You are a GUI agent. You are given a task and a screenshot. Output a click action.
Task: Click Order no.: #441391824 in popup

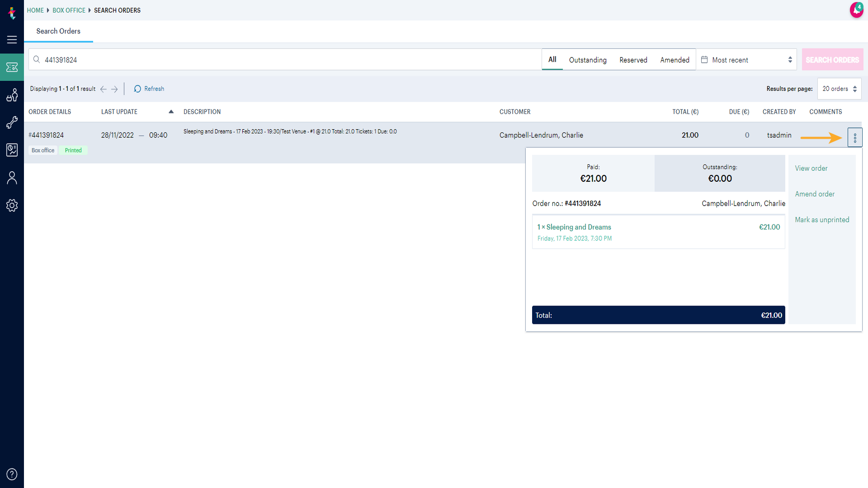point(566,203)
